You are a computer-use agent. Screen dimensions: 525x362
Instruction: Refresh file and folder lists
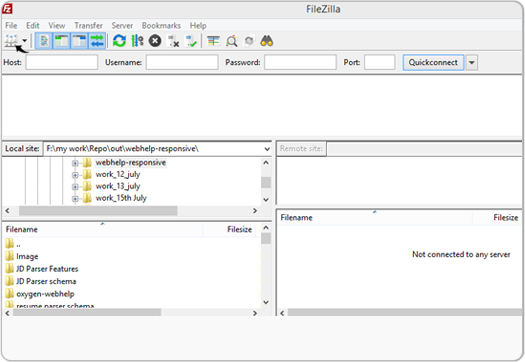pyautogui.click(x=119, y=41)
